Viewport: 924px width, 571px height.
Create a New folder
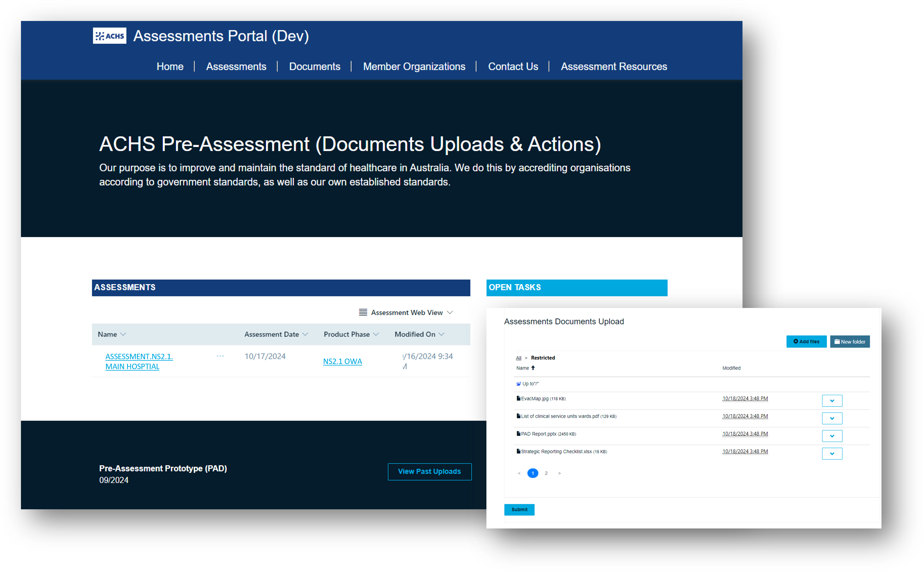tap(850, 342)
